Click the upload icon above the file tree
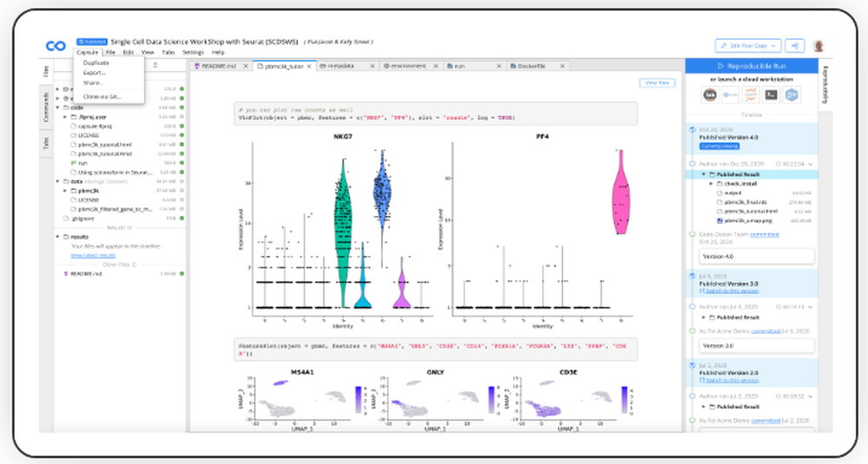The image size is (868, 464). [x=155, y=65]
